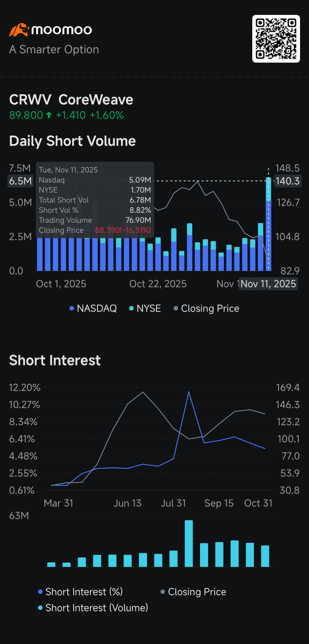
Task: Click the 6.5M volume axis marker
Action: click(21, 181)
